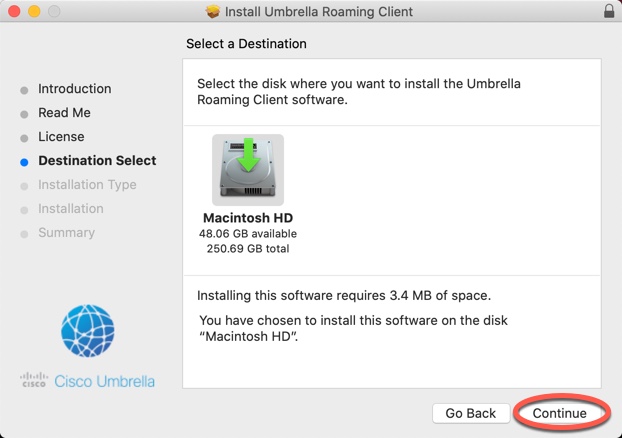This screenshot has width=622, height=438.
Task: Click the green download arrow on disk
Action: coord(248,155)
